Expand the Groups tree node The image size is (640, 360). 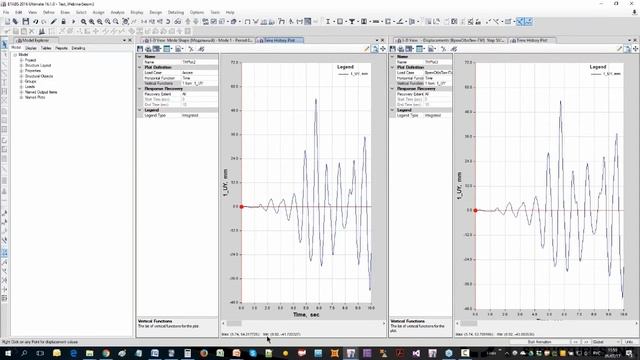point(21,81)
